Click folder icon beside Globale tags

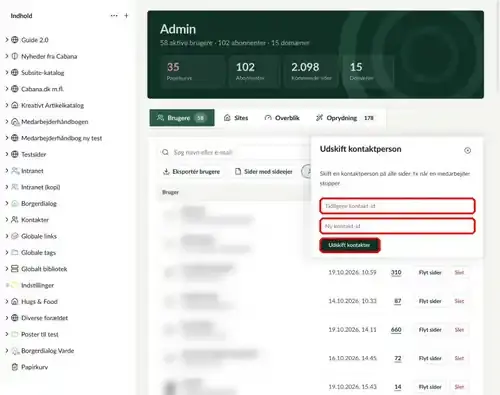pyautogui.click(x=15, y=252)
